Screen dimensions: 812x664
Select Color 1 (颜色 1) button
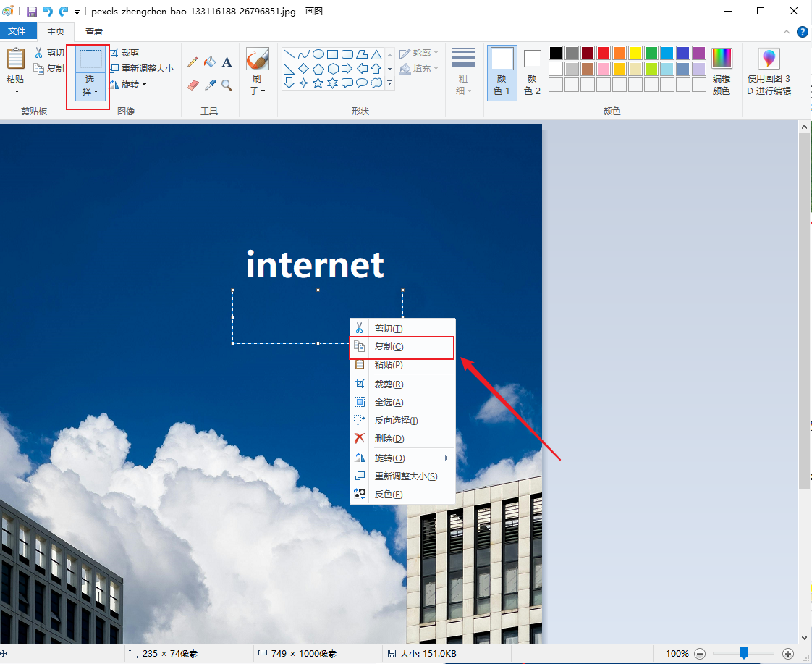502,72
